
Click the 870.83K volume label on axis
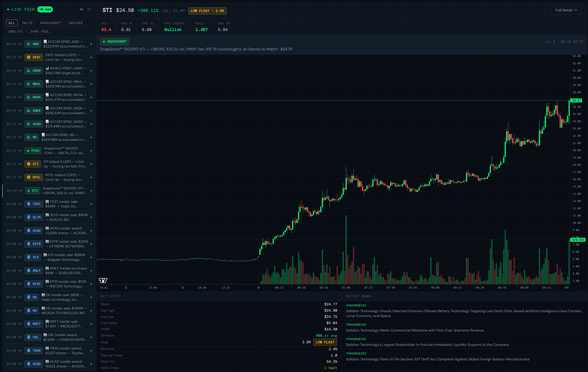click(578, 240)
